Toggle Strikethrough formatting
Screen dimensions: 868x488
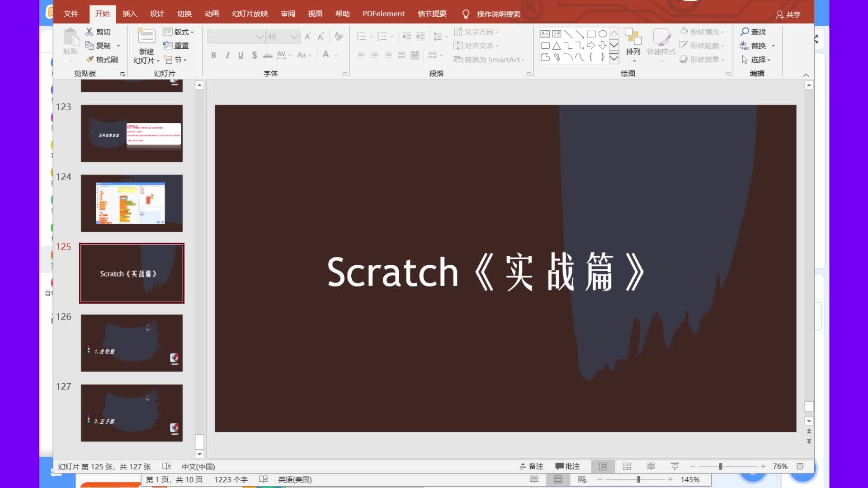tap(268, 55)
